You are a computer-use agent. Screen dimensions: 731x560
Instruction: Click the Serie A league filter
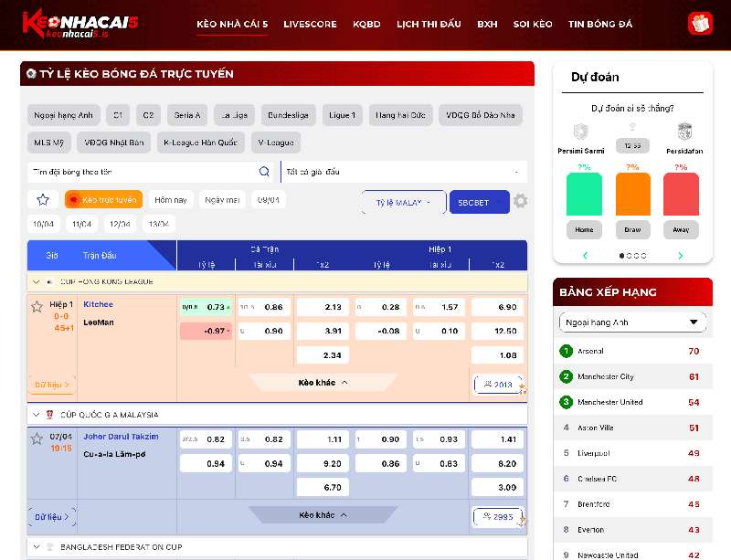pos(187,115)
